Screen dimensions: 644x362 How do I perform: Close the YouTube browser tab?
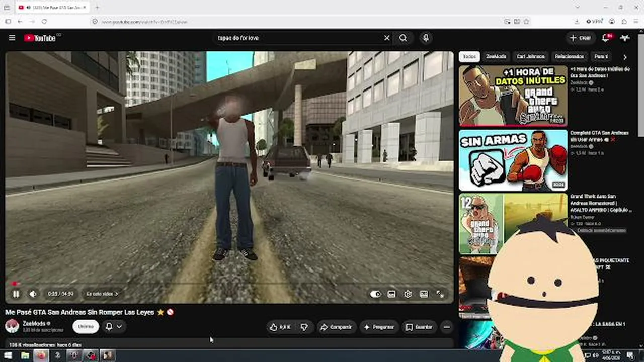pos(84,8)
